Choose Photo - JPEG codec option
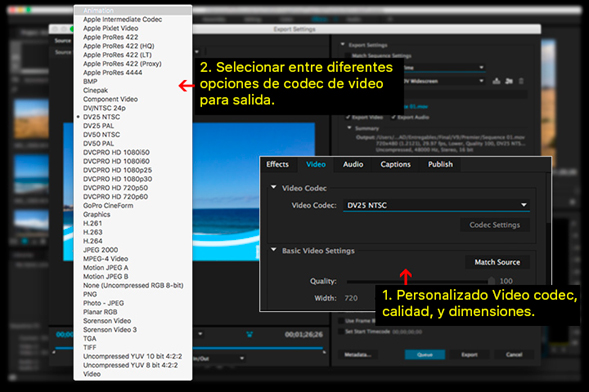This screenshot has height=392, width=589. tap(133, 303)
